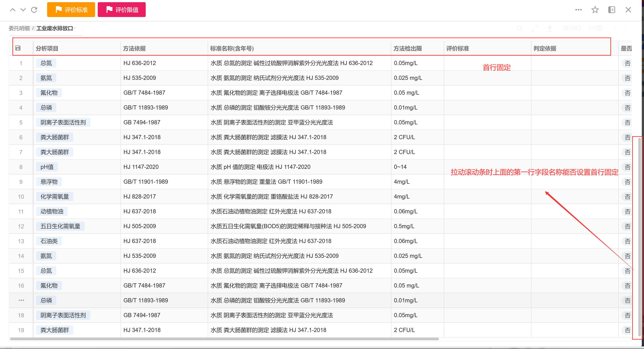Toggle the side panel layout icon
Screen dimensions: 644x349
coord(611,10)
